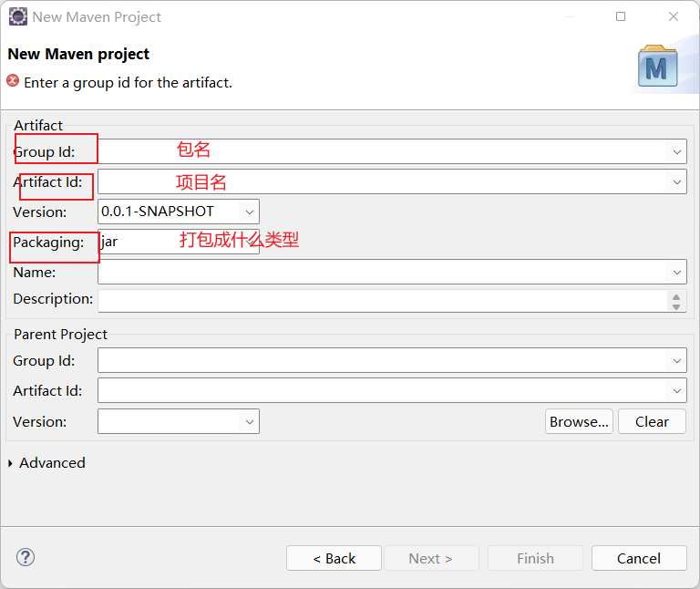700x589 pixels.
Task: Open the help question mark icon
Action: pyautogui.click(x=26, y=557)
